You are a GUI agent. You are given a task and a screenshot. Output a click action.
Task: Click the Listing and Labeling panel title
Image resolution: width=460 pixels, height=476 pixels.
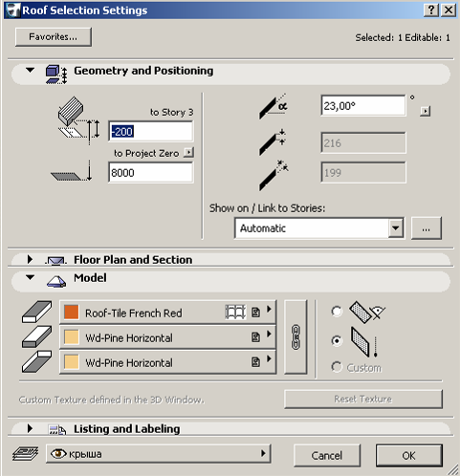(127, 429)
